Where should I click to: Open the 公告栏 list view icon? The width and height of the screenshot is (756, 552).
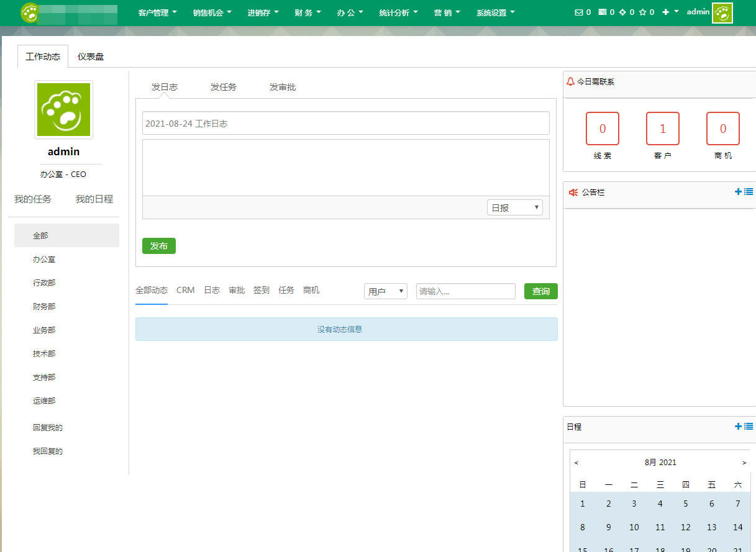(749, 191)
